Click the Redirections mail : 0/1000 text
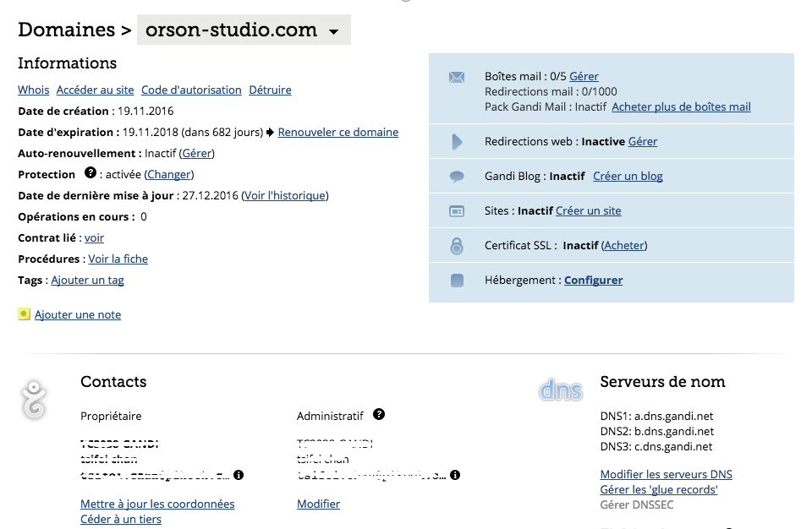Image resolution: width=812 pixels, height=529 pixels. tap(551, 92)
